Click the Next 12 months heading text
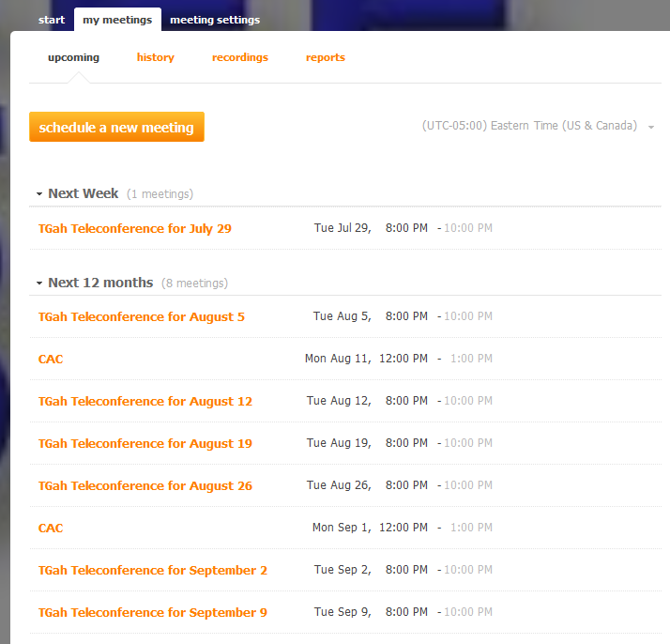Image resolution: width=670 pixels, height=644 pixels. click(100, 283)
